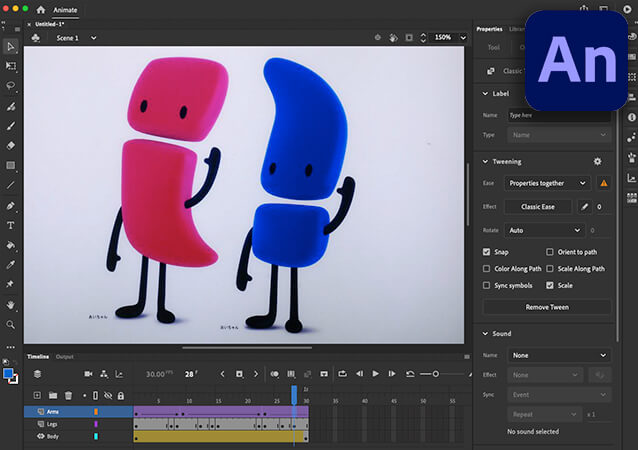638x450 pixels.
Task: Click the Remove Tween button
Action: coord(547,307)
